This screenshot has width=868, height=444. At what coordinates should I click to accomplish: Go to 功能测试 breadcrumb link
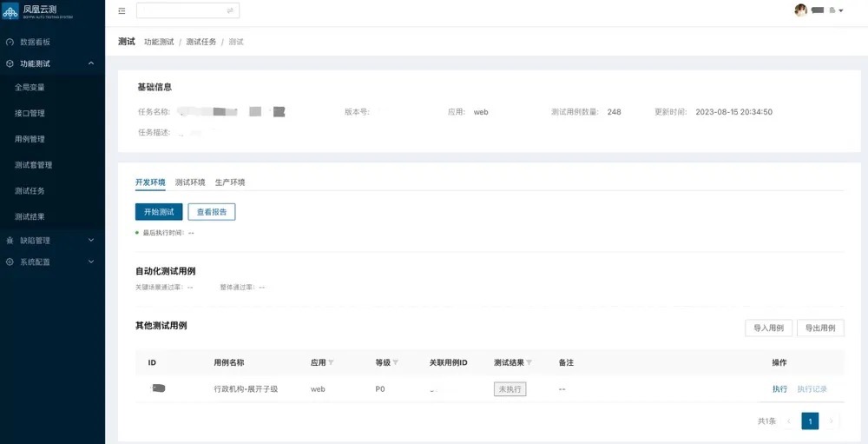coord(159,42)
